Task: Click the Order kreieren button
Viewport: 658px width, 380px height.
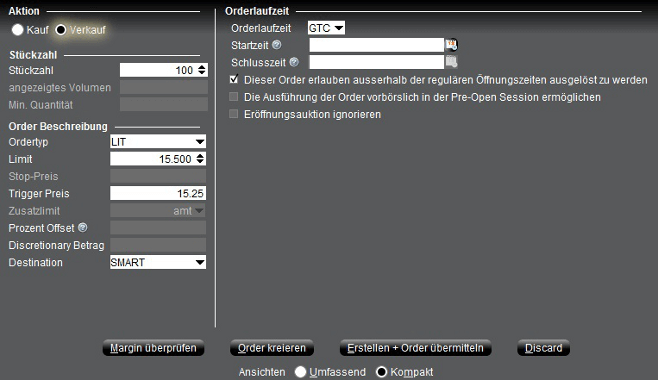Action: (272, 348)
